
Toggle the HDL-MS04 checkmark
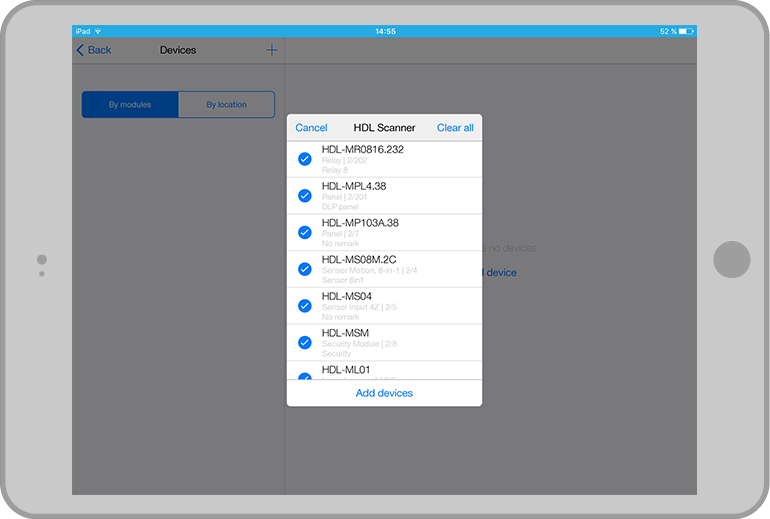click(x=305, y=306)
